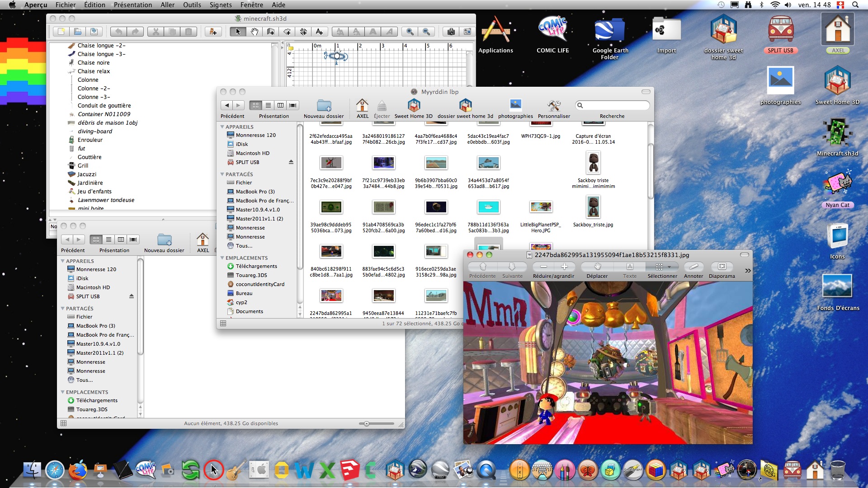This screenshot has height=488, width=868.
Task: Select Macintosh HD in lower-left Finder sidebar
Action: (93, 287)
